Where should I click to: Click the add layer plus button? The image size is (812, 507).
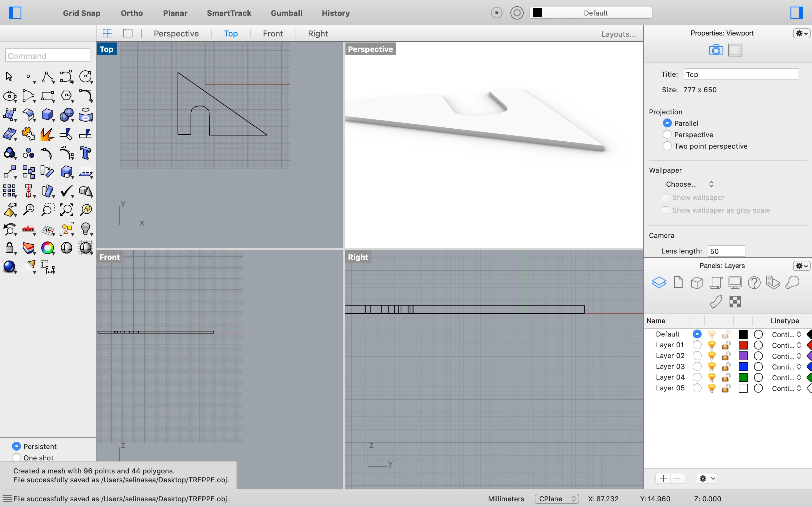[663, 478]
